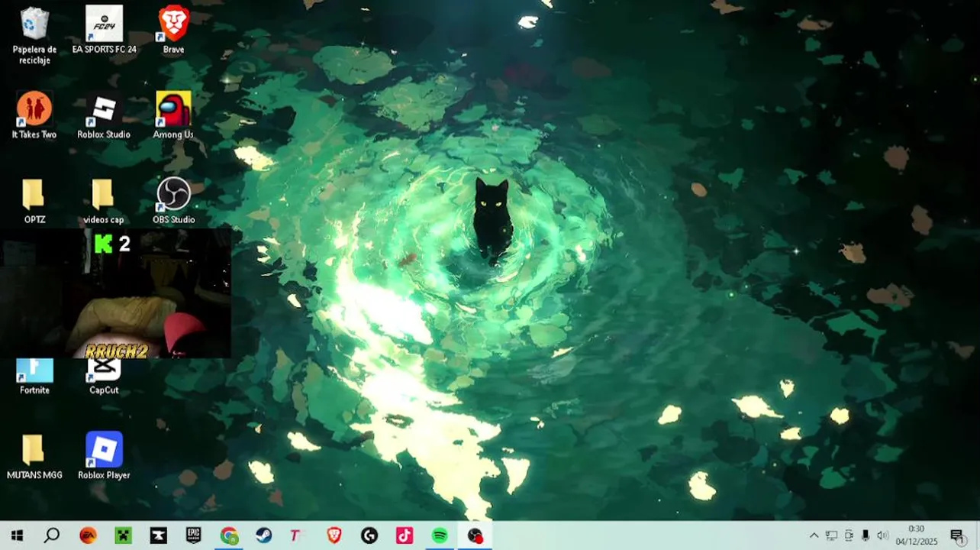Switch to Spotify in the taskbar
This screenshot has width=980, height=550.
[x=440, y=535]
